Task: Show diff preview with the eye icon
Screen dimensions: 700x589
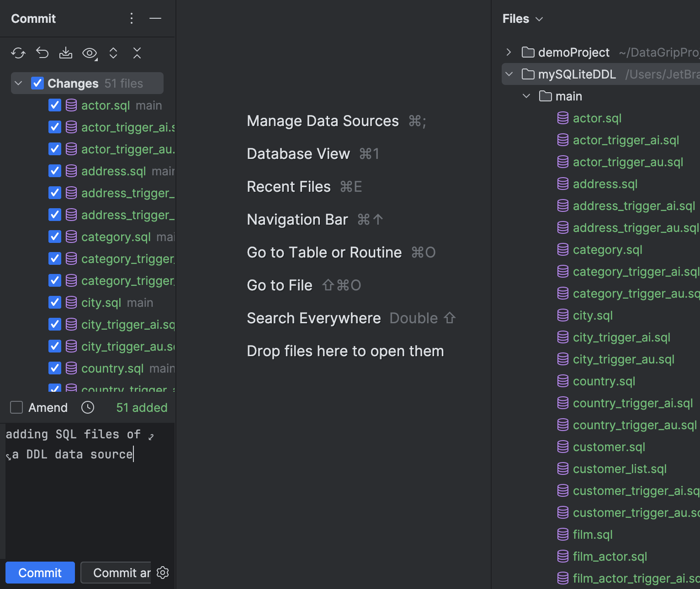Action: (x=90, y=53)
